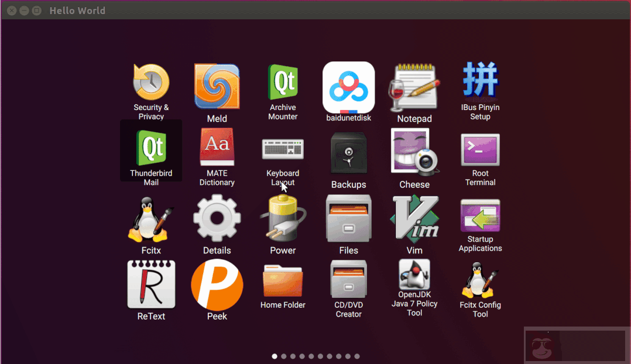Launch the Vim editor
The height and width of the screenshot is (364, 631).
[414, 217]
